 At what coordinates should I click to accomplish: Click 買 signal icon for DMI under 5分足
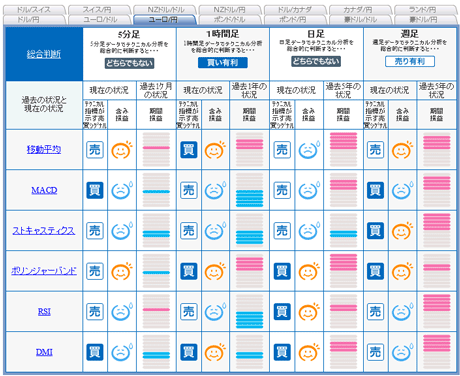tap(95, 352)
